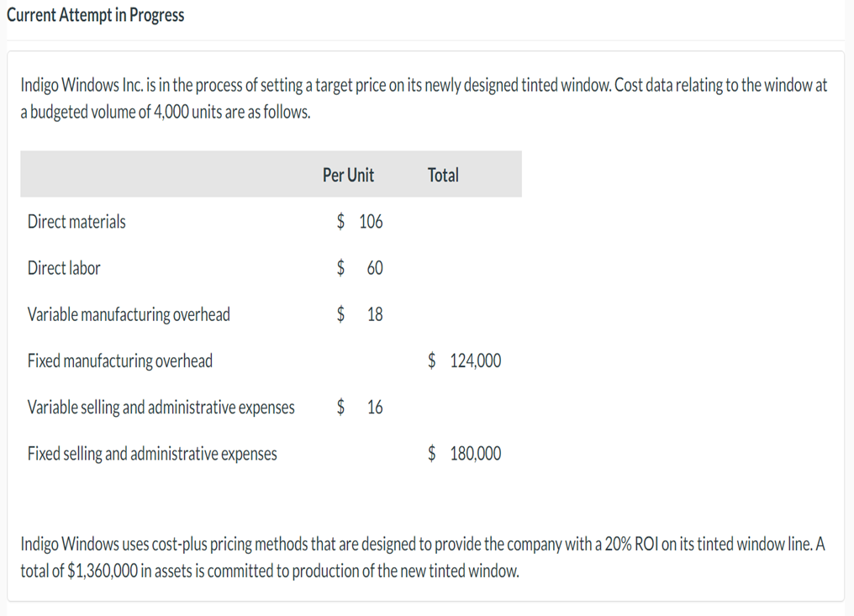Click the $180,000 fixed selling total
The width and height of the screenshot is (854, 616).
465,454
